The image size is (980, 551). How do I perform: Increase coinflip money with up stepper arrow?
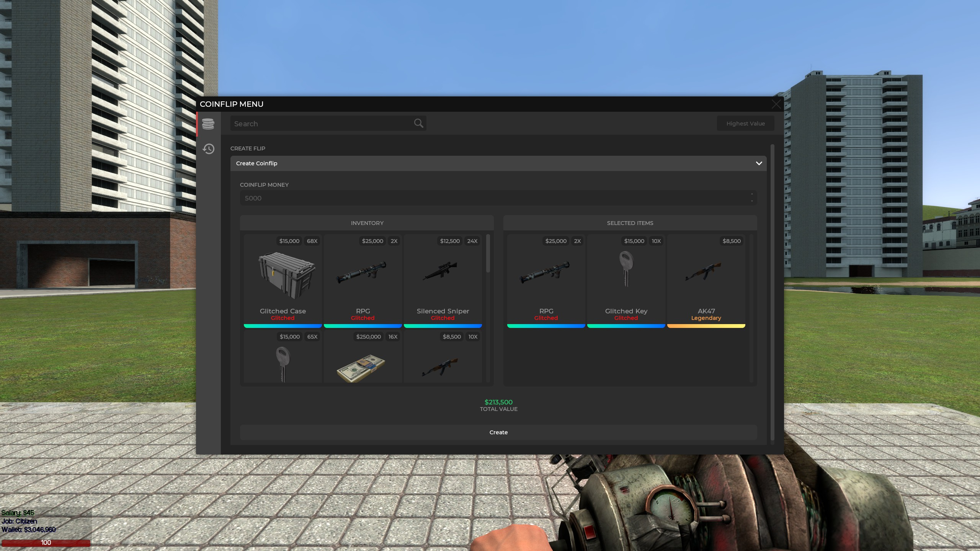pos(752,194)
